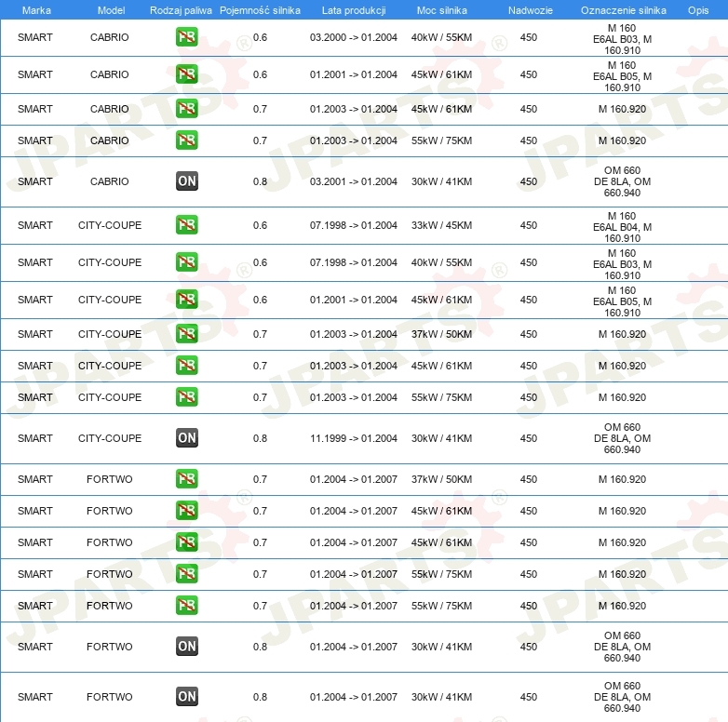Click the Rodzaj paliwa column header
The image size is (728, 722).
[181, 10]
